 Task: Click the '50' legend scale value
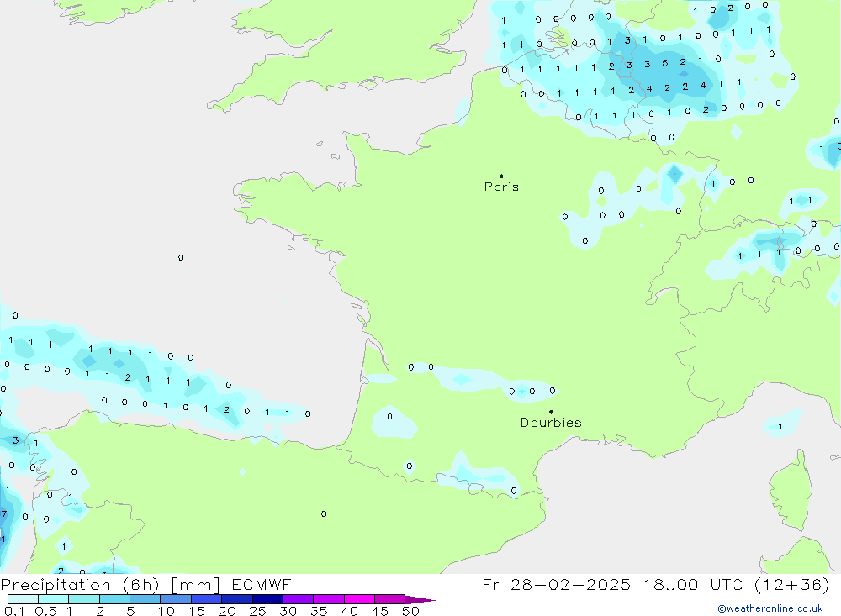[x=411, y=611]
